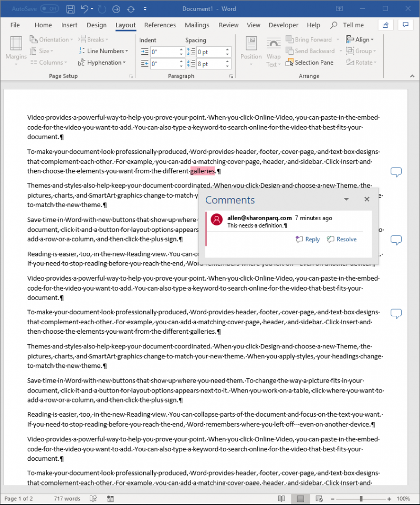
Task: Click the left Indent value field
Action: click(x=164, y=52)
